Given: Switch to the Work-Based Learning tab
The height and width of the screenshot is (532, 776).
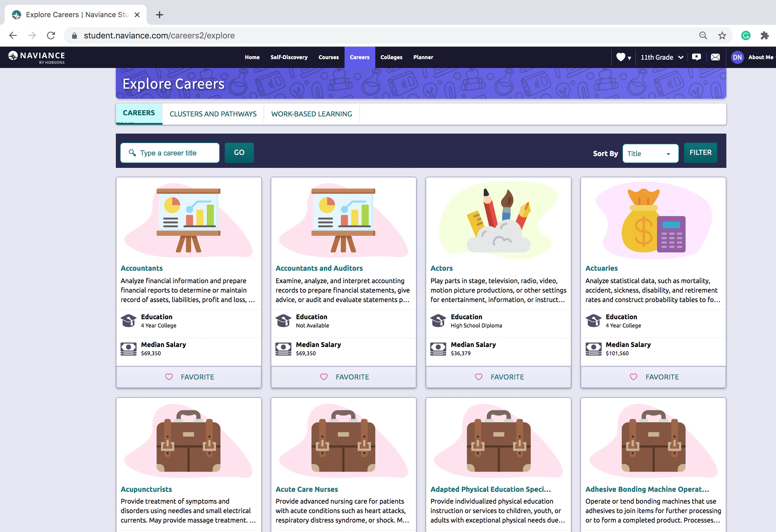Looking at the screenshot, I should [311, 114].
